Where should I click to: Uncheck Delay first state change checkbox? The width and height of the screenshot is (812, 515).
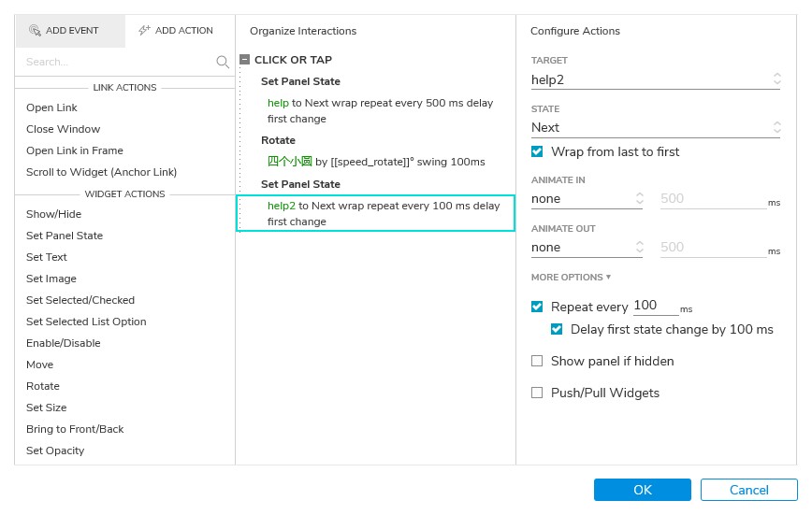[557, 329]
